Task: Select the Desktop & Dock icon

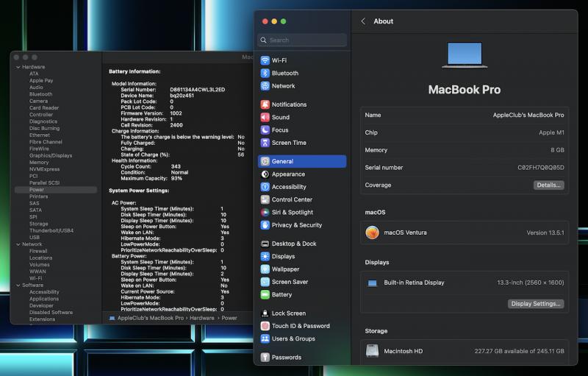Action: click(x=265, y=244)
